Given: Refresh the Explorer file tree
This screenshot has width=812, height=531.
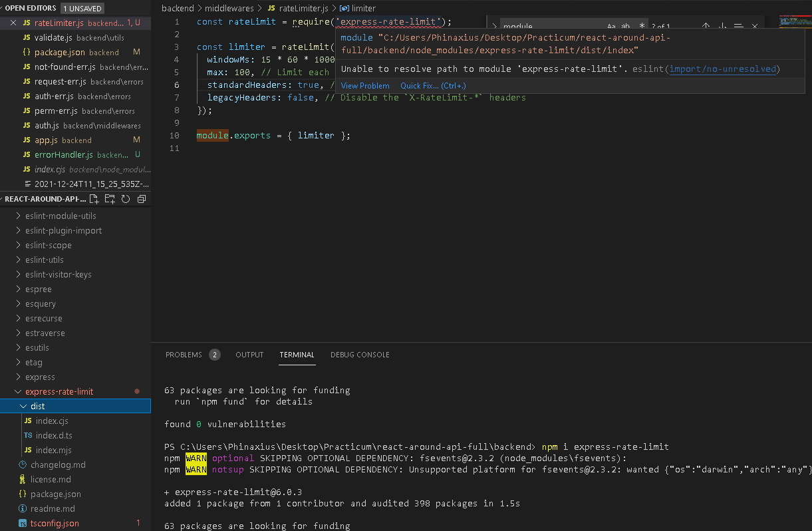Looking at the screenshot, I should pos(126,198).
